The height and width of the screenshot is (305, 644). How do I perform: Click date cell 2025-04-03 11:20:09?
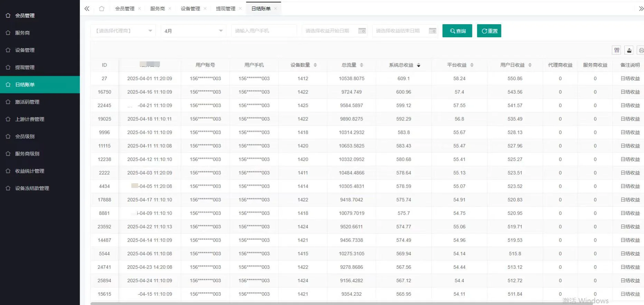click(150, 173)
